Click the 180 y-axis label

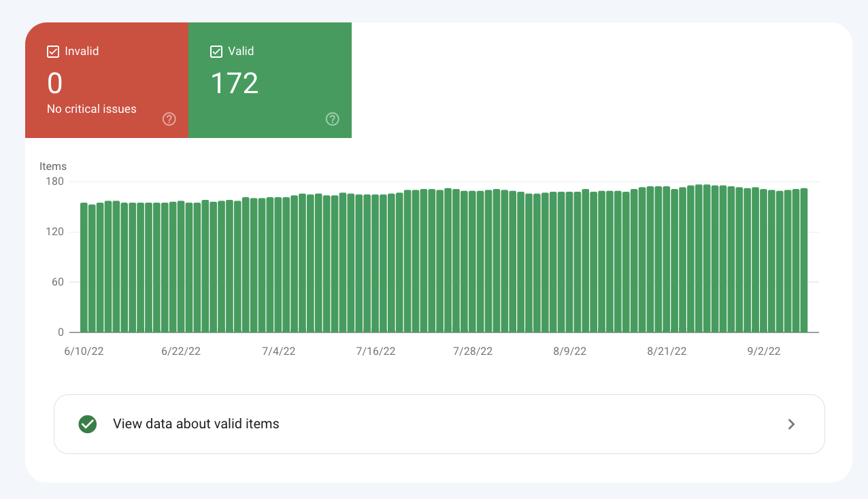(x=55, y=182)
